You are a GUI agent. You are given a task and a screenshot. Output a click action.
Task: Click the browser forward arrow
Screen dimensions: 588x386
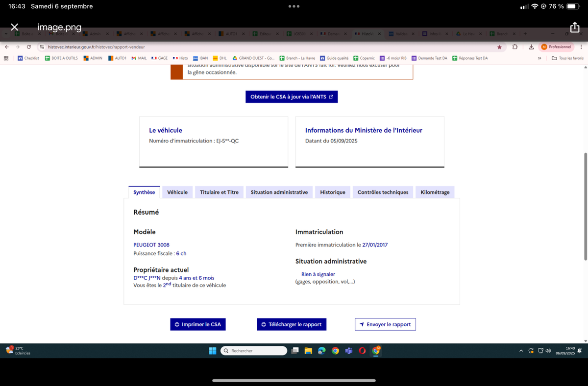(x=18, y=47)
